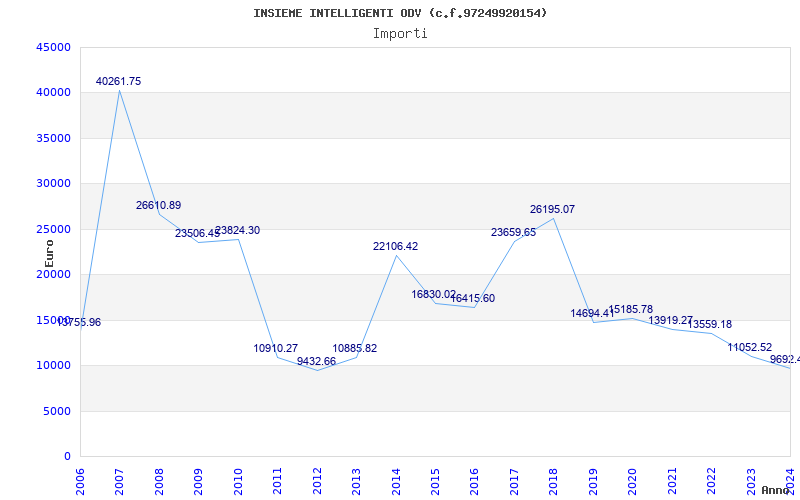This screenshot has width=800, height=500.
Task: Click the 26195.07 data label
Action: 552,209
